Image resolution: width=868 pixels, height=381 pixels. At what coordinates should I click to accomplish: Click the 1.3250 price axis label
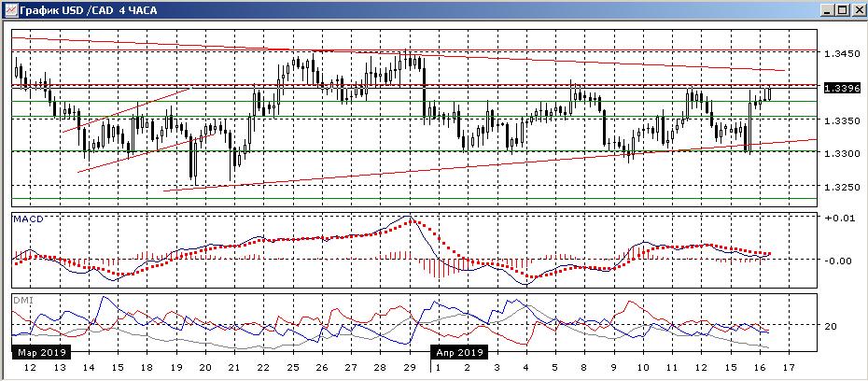pos(840,187)
